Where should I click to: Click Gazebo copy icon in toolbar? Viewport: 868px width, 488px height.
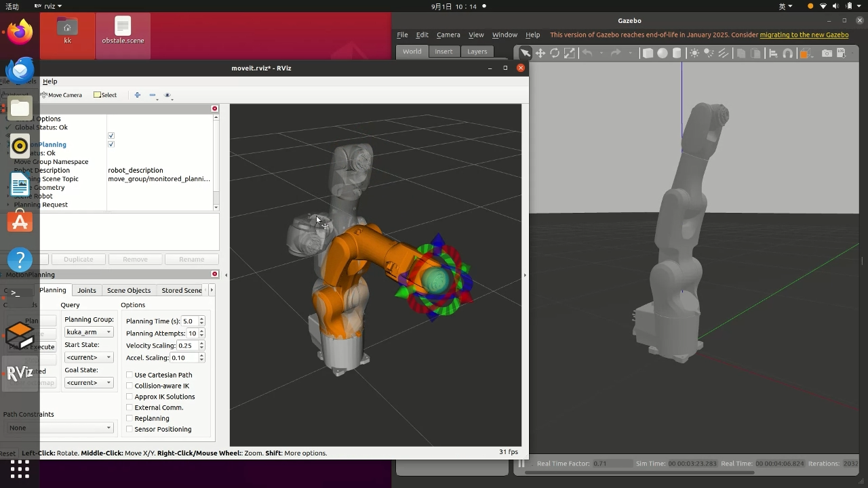pos(741,53)
